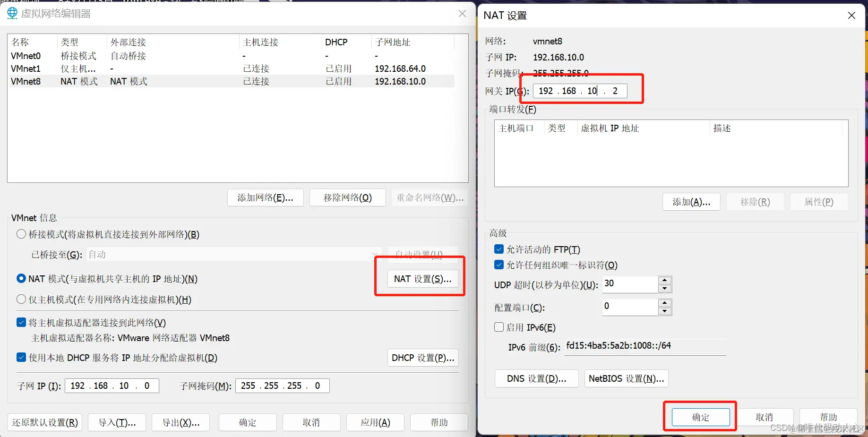Select the VMnet8 network row

(x=232, y=81)
